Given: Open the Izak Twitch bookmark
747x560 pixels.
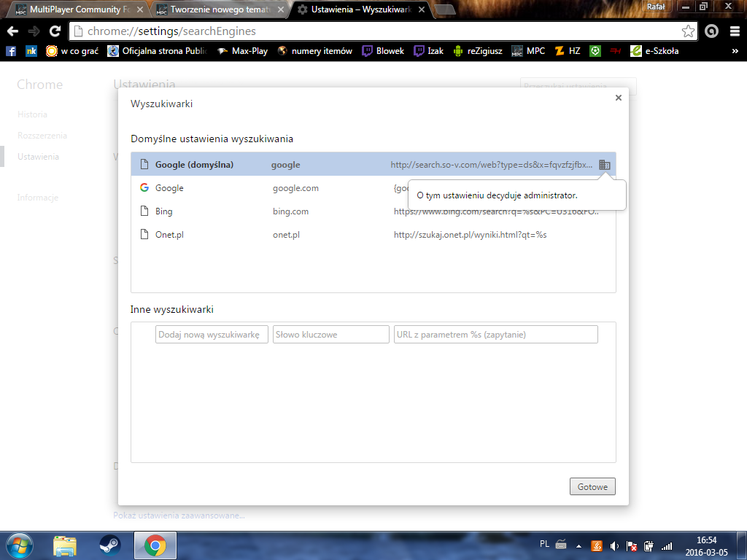Looking at the screenshot, I should click(x=428, y=51).
